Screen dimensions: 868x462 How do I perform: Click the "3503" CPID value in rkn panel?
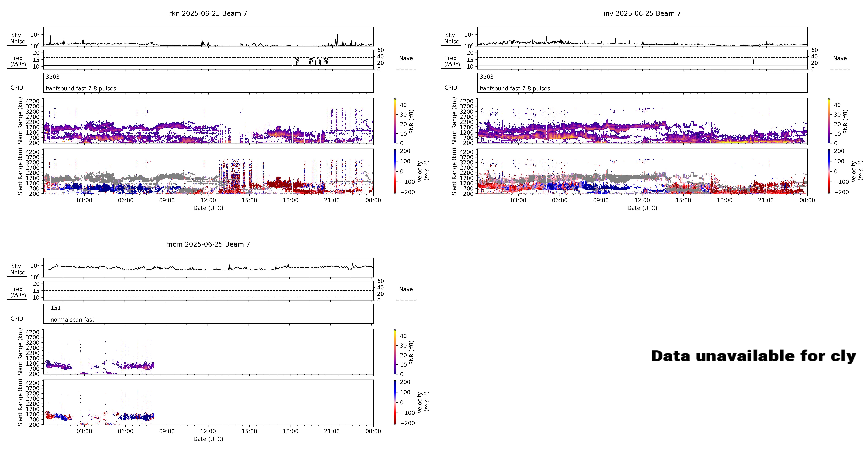53,77
